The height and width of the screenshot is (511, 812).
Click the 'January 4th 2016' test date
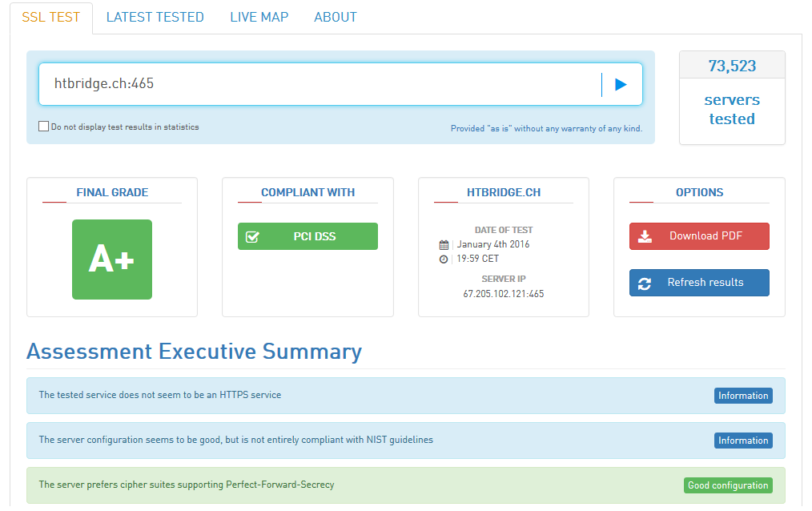[493, 244]
